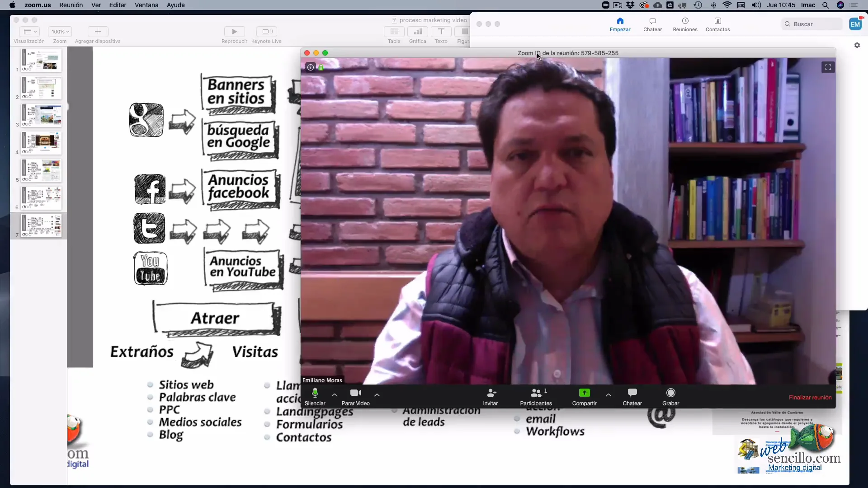Viewport: 868px width, 488px height.
Task: Stop camera with Parar Video
Action: [355, 397]
